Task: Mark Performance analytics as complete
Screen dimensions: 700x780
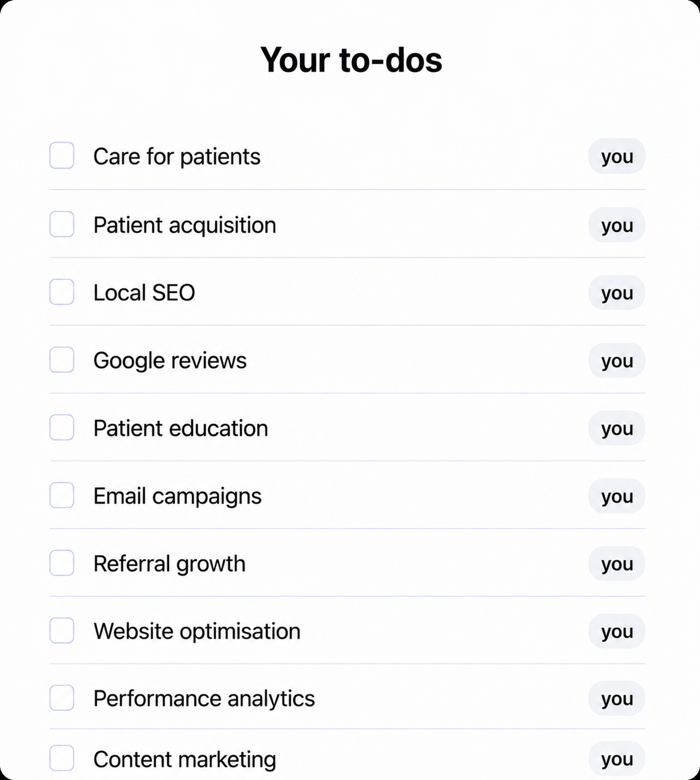Action: (x=62, y=698)
